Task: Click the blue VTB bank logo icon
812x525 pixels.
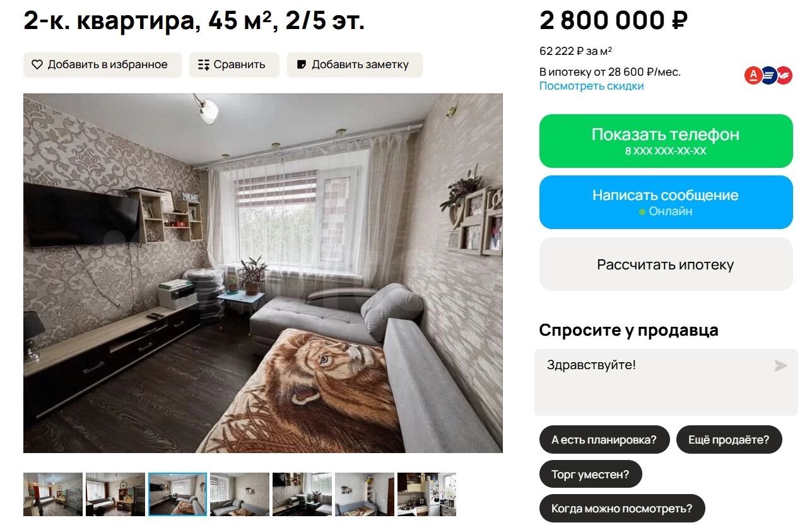Action: coord(768,75)
